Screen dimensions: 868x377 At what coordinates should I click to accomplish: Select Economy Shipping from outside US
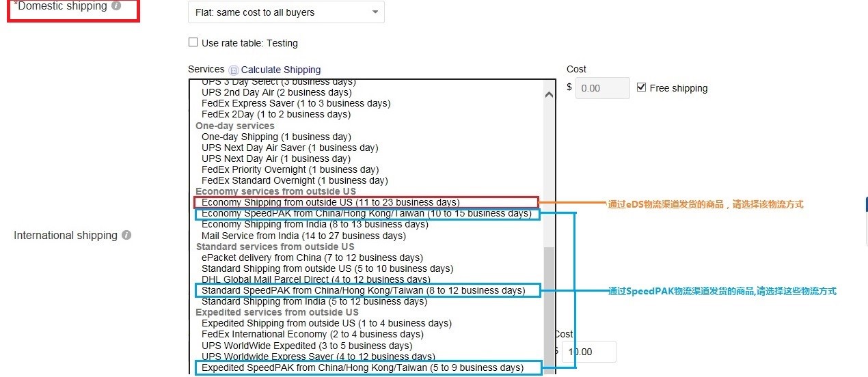click(x=330, y=202)
